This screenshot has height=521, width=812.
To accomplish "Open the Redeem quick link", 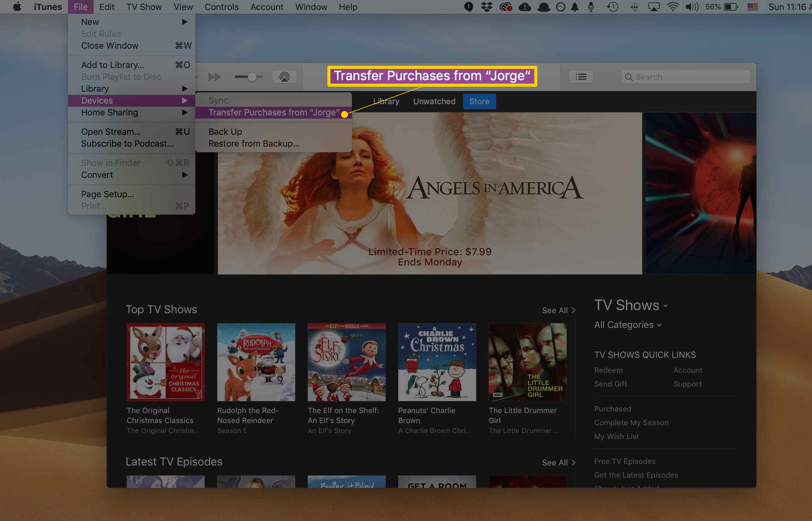I will click(608, 370).
